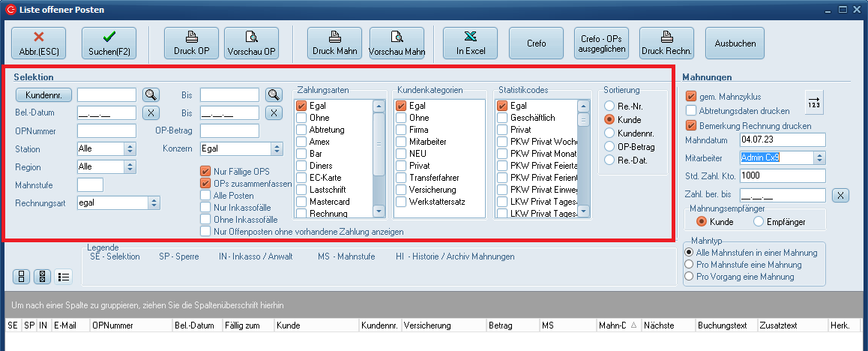Click the Crefo button
The width and height of the screenshot is (868, 351).
pos(536,43)
